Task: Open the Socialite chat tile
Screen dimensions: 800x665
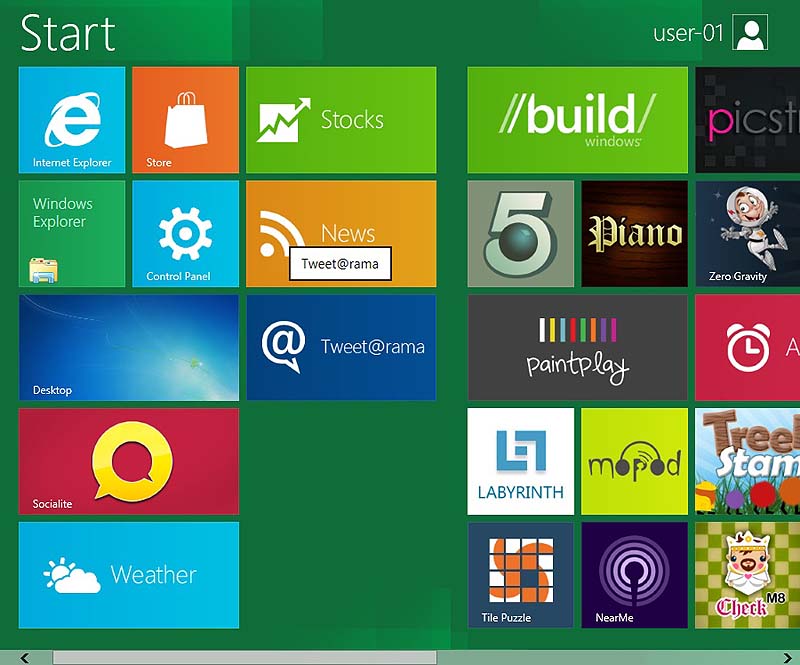Action: click(x=128, y=461)
